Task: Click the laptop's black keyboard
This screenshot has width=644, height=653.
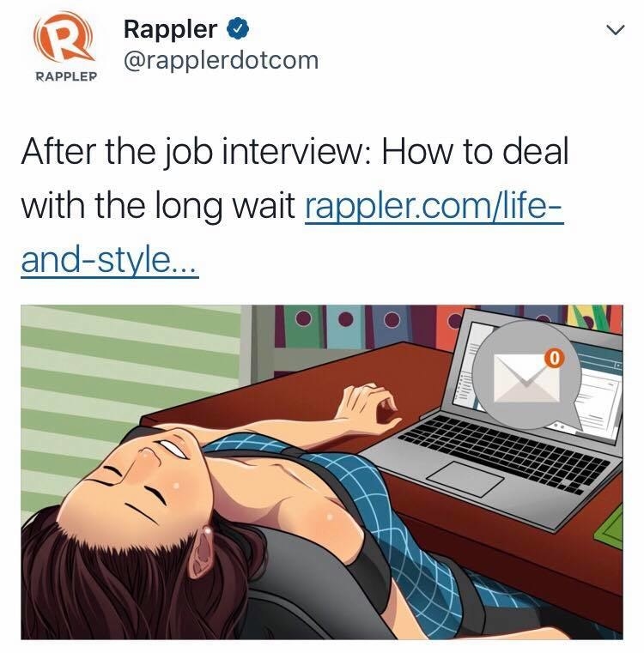Action: click(504, 452)
